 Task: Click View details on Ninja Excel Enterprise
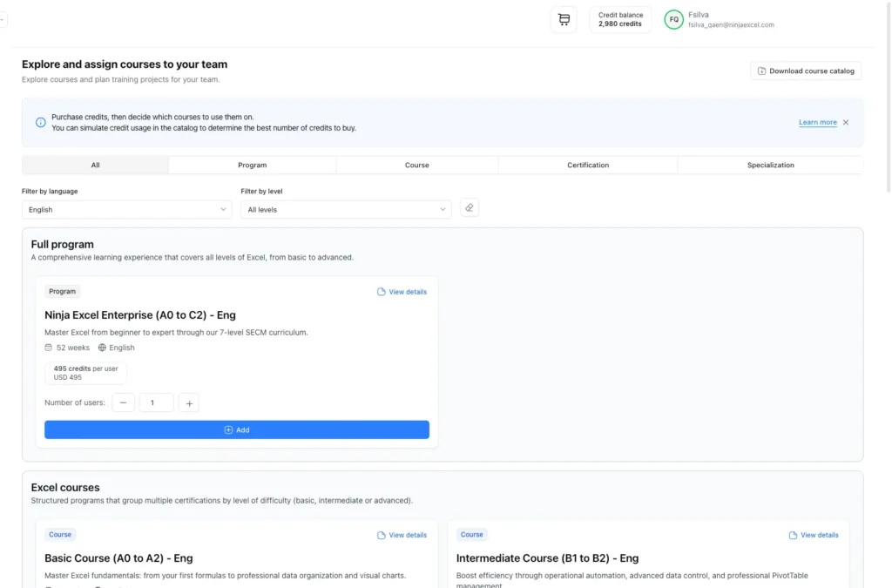coord(402,292)
